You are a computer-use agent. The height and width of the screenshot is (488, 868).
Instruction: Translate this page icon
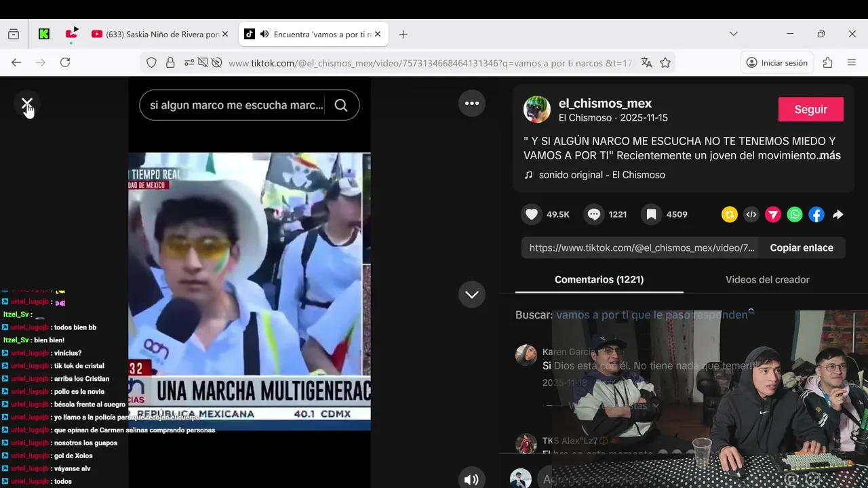pos(646,62)
